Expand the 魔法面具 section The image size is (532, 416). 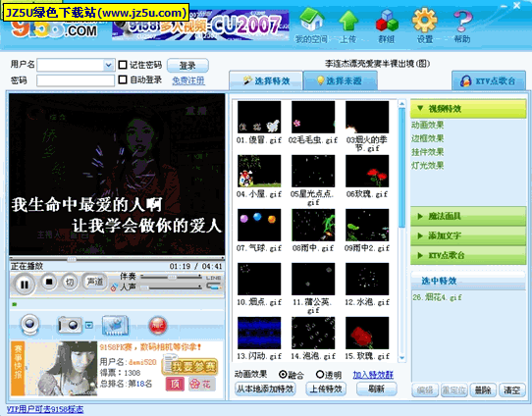[468, 216]
